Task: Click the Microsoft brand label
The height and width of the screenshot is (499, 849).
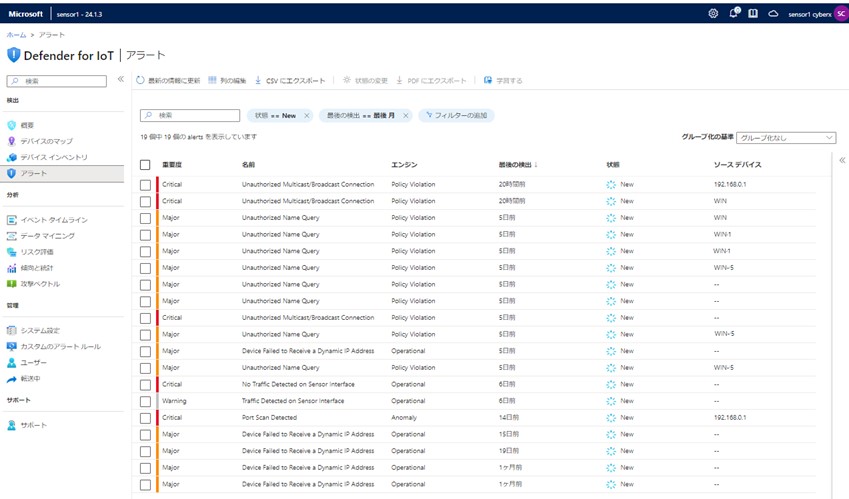Action: [x=25, y=14]
